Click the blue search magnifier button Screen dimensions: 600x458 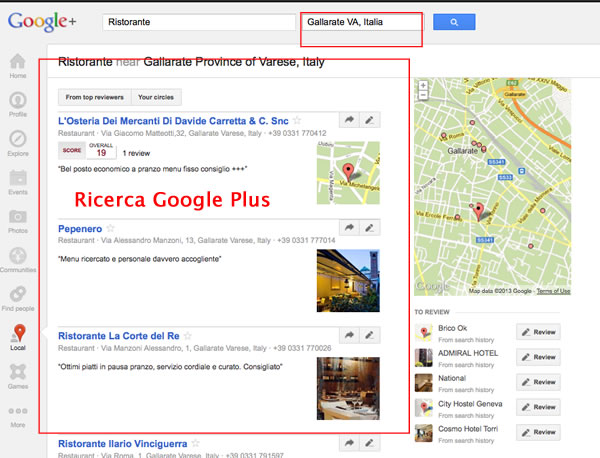[x=454, y=22]
